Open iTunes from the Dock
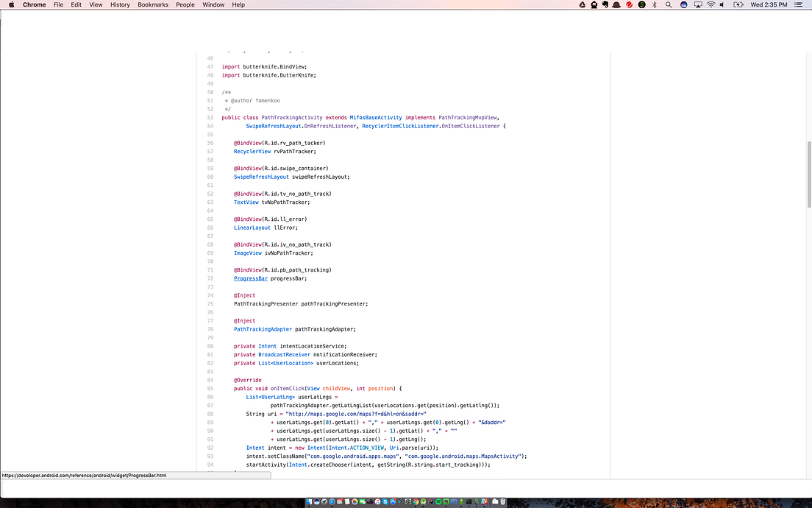812x508 pixels. [x=377, y=501]
